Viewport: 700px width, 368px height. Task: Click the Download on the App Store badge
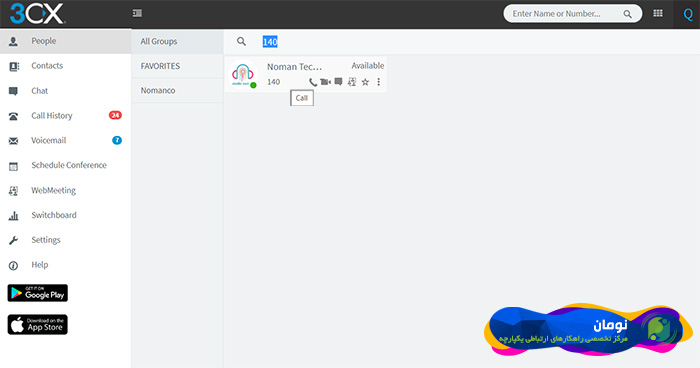point(38,325)
